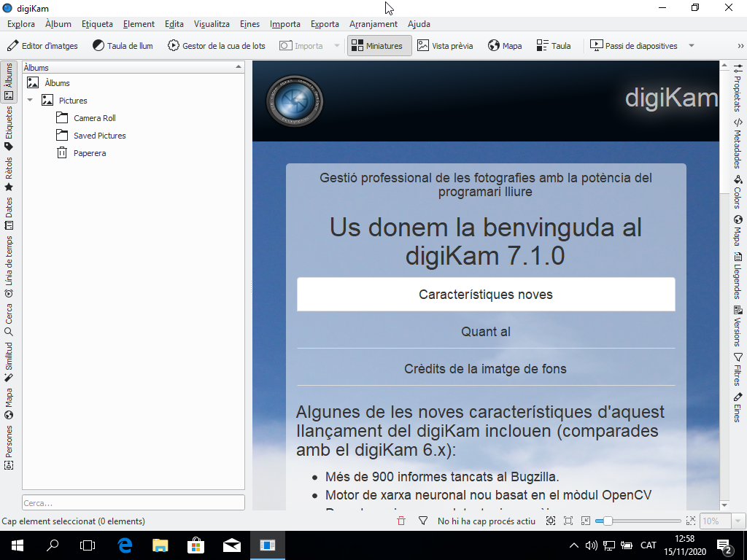Open the Quant al section

(486, 332)
